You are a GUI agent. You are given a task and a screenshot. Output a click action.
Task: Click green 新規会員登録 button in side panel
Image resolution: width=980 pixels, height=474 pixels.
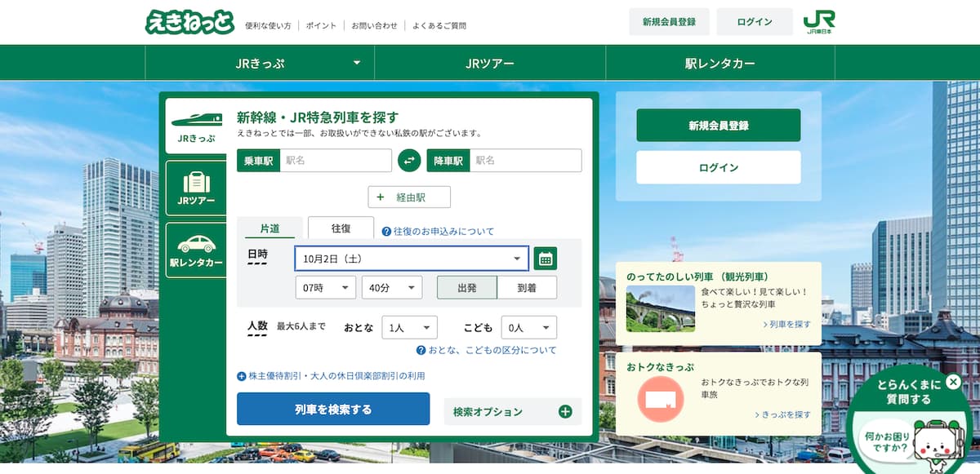tap(719, 126)
